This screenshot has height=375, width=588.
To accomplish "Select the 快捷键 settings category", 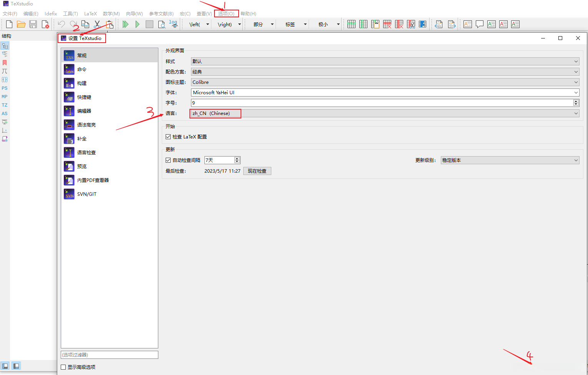I will click(x=110, y=97).
